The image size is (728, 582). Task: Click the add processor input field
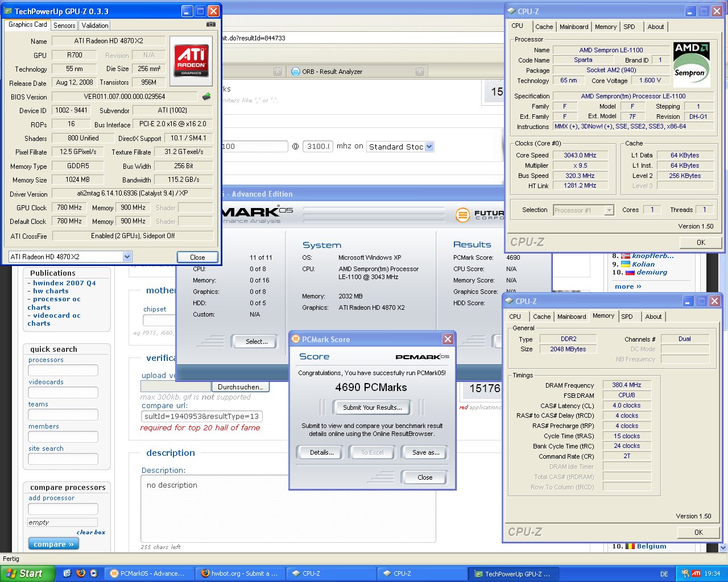pyautogui.click(x=63, y=509)
